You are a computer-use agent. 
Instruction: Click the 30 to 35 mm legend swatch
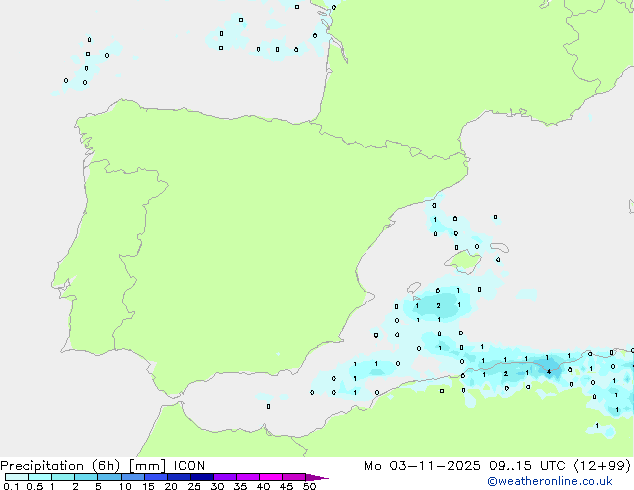click(x=224, y=477)
